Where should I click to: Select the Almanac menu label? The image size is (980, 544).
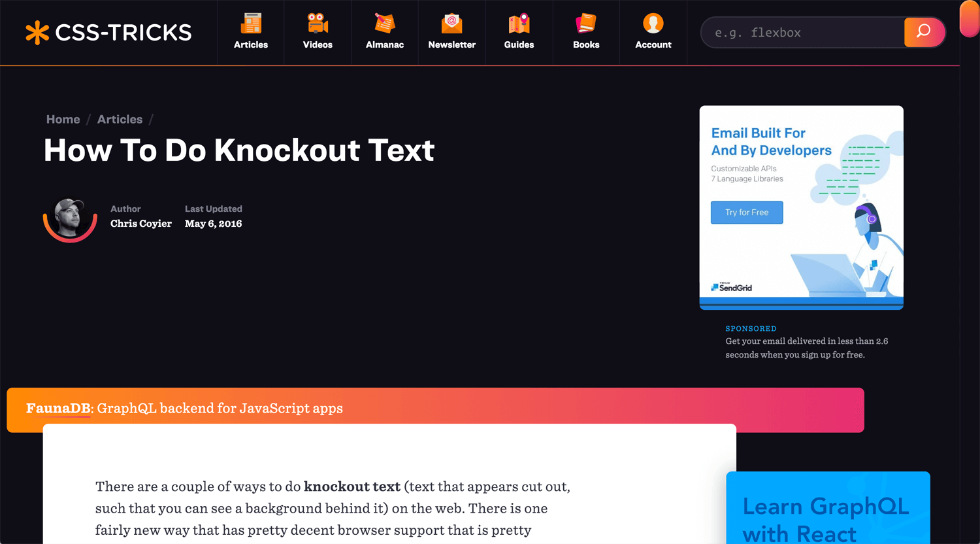point(385,44)
